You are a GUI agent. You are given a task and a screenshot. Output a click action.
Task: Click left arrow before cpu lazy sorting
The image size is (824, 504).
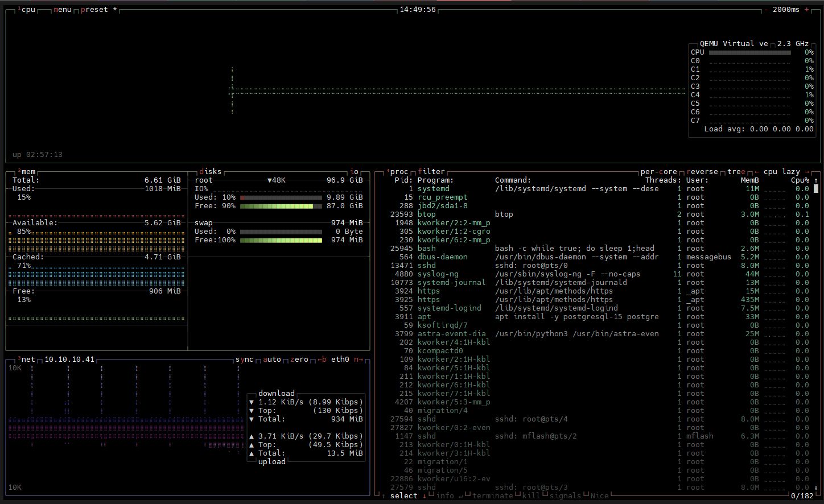point(757,172)
